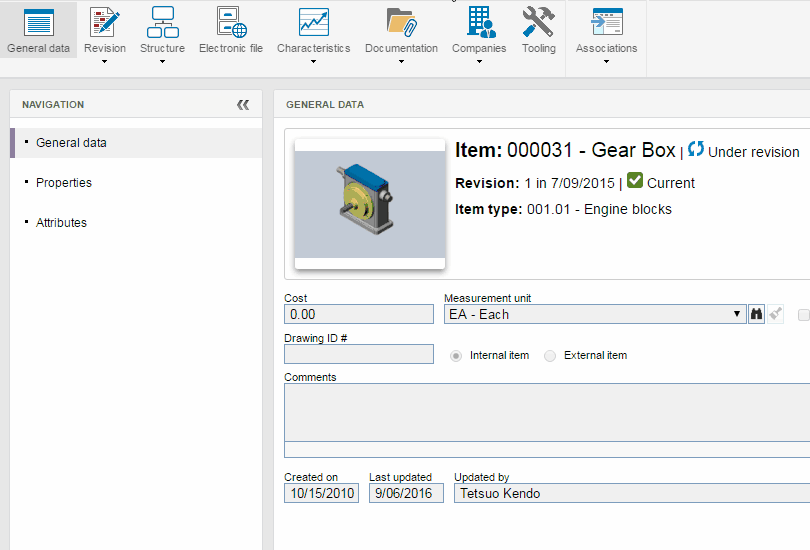Expand the Documentation dropdown arrow
Screen dimensions: 810x550
(x=401, y=61)
